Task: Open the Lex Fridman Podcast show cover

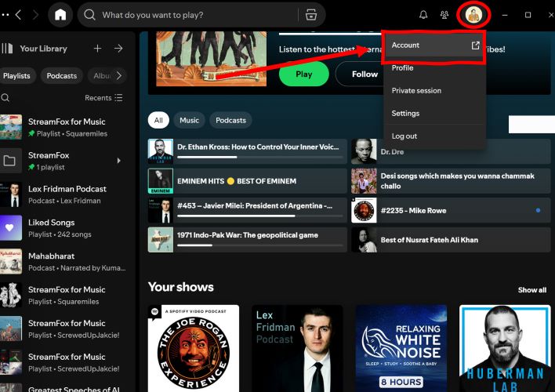Action: (297, 348)
